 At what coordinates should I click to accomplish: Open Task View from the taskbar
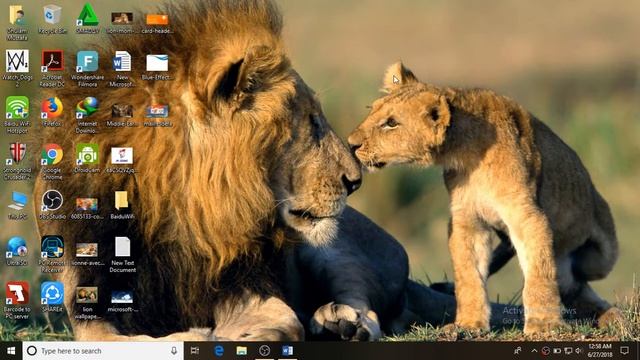click(195, 351)
